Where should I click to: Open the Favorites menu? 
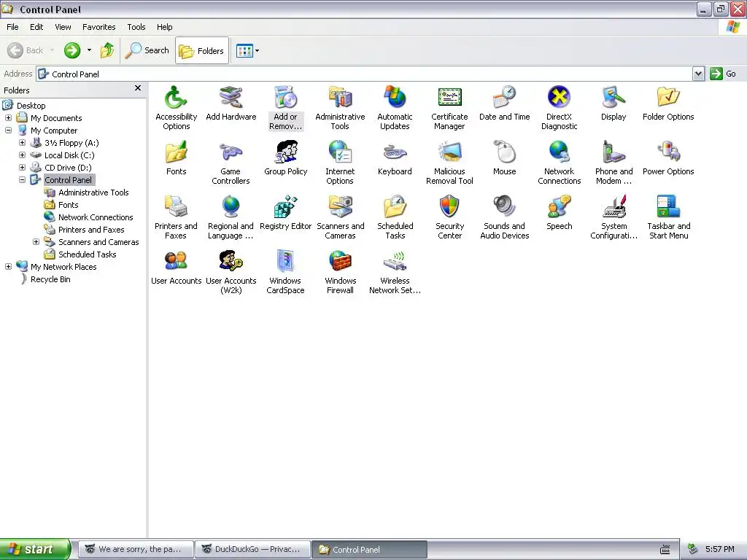(x=98, y=27)
